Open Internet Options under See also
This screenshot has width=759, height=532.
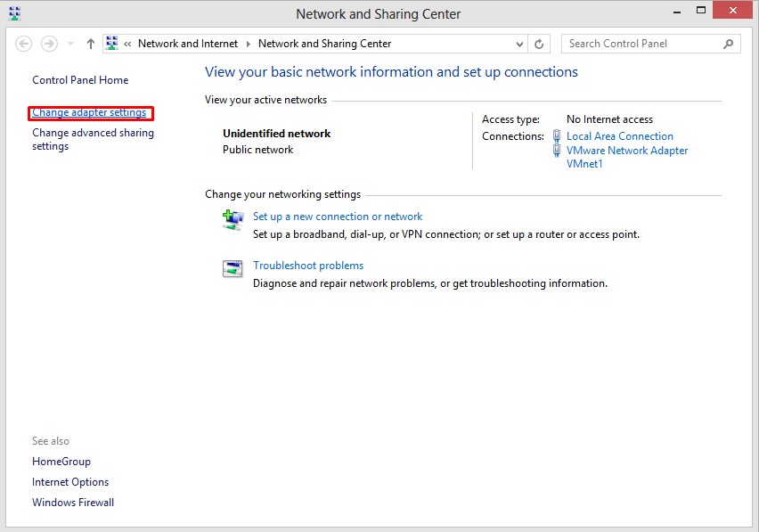tap(70, 482)
